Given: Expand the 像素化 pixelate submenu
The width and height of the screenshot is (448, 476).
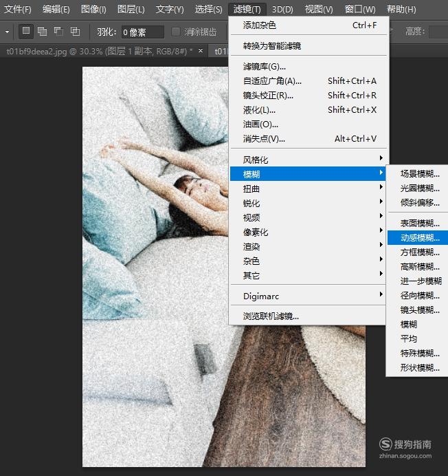Looking at the screenshot, I should pos(309,232).
